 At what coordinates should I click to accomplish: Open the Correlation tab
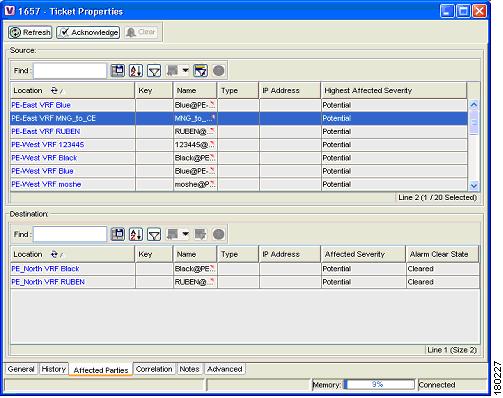[154, 369]
